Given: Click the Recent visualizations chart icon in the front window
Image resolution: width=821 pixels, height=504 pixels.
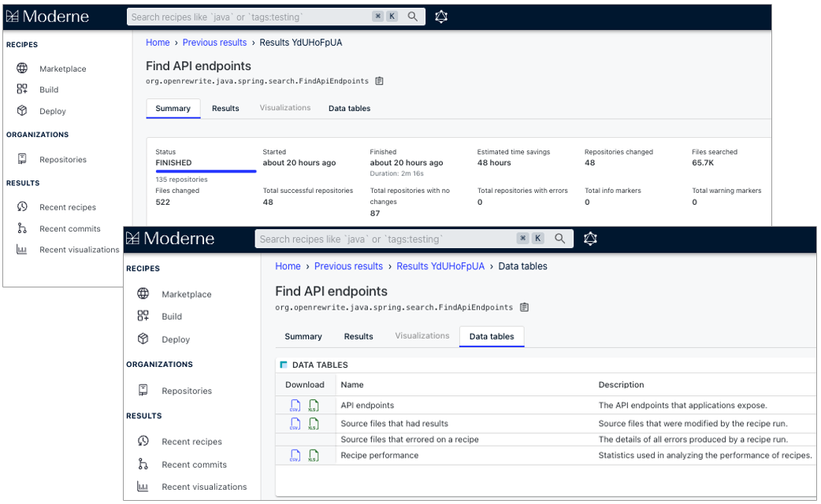Looking at the screenshot, I should (143, 486).
